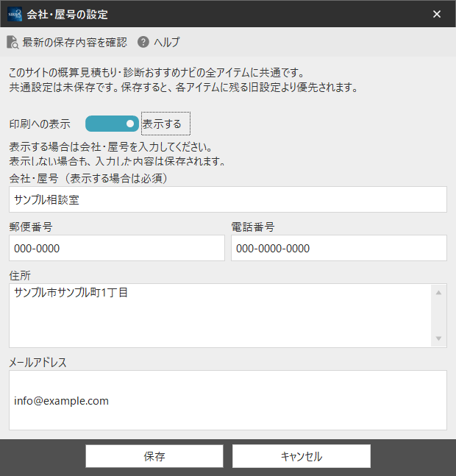
Task: Click inside the 住所 text area
Action: pyautogui.click(x=220, y=316)
